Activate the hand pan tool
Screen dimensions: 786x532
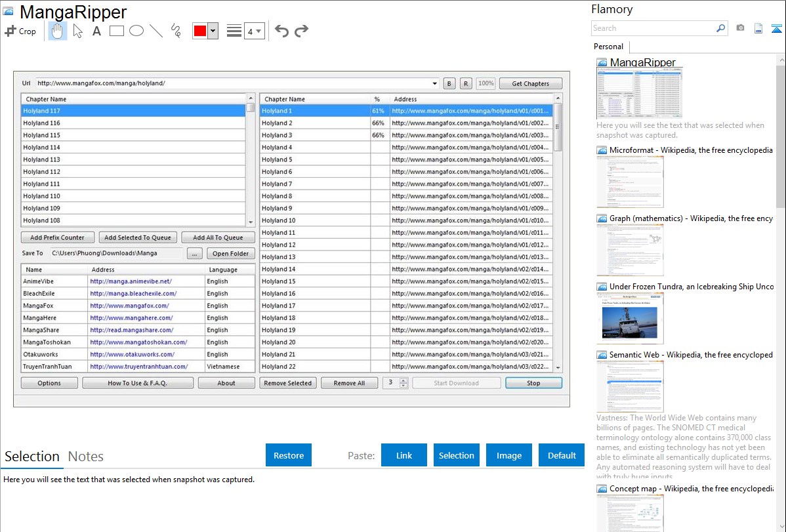(58, 31)
